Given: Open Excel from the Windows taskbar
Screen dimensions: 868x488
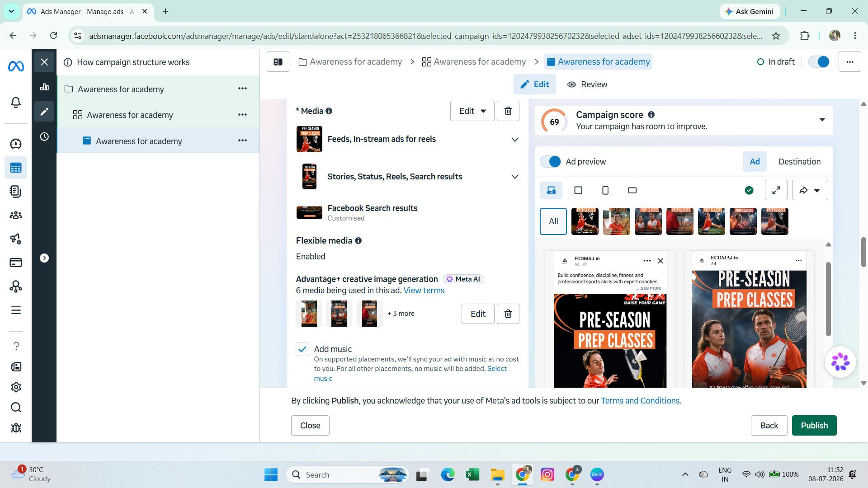Looking at the screenshot, I should [x=473, y=475].
